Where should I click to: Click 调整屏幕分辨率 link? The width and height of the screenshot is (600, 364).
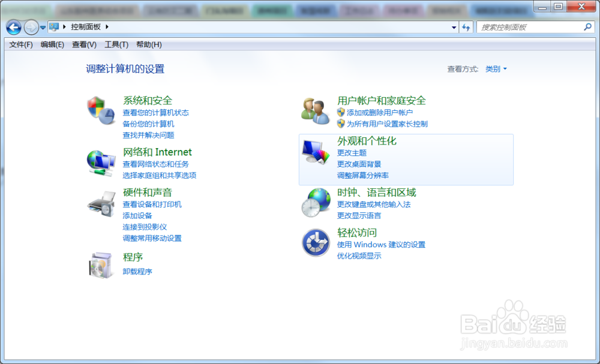(x=363, y=176)
